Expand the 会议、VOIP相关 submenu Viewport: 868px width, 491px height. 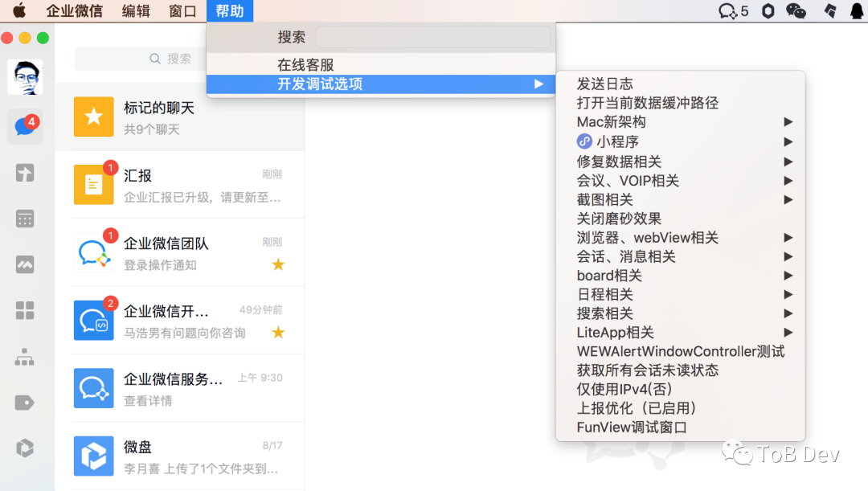(681, 181)
